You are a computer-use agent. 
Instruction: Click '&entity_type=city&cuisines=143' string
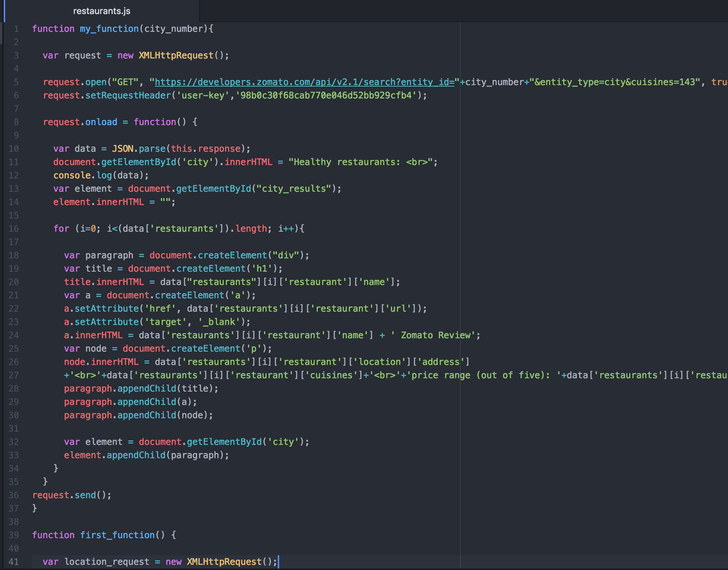click(x=615, y=82)
